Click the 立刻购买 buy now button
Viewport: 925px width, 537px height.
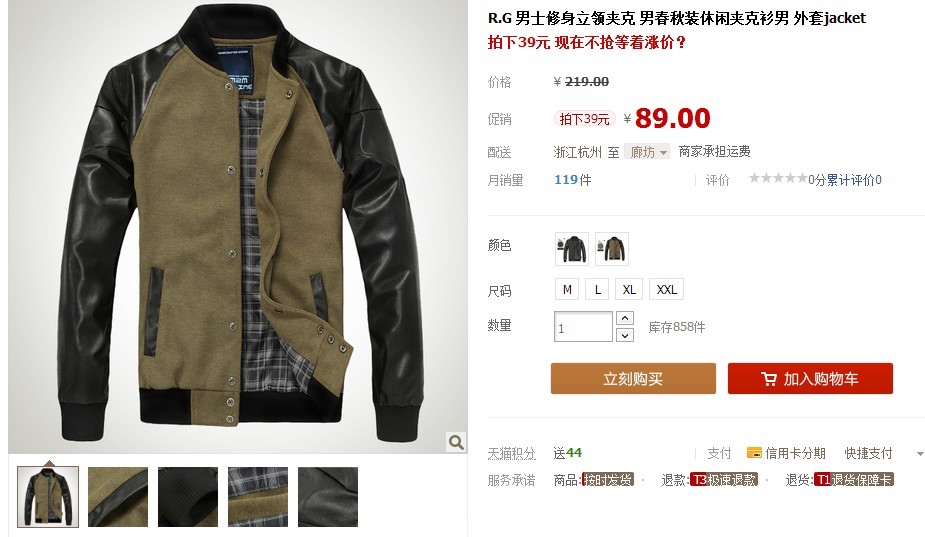point(634,379)
